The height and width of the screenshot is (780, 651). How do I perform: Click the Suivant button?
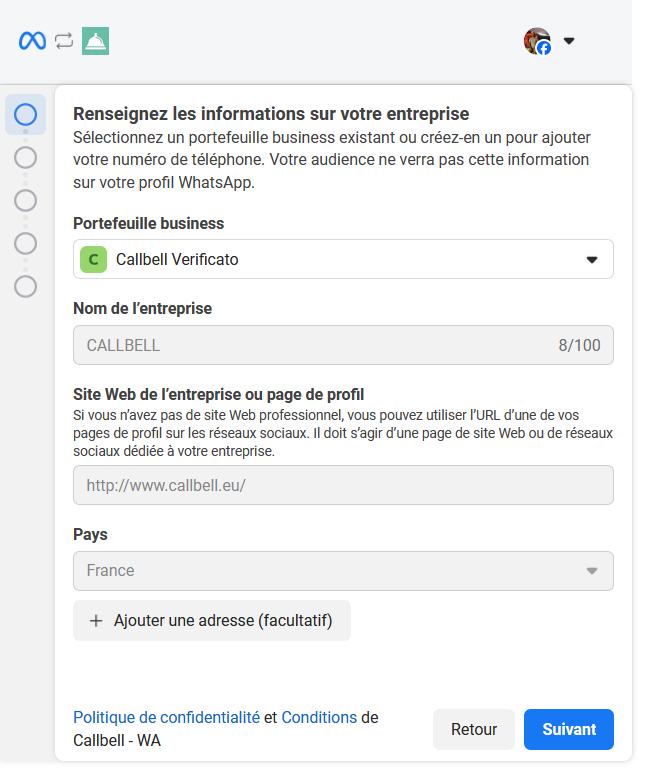pyautogui.click(x=569, y=729)
